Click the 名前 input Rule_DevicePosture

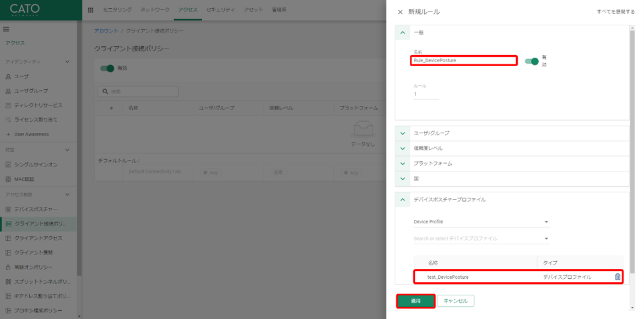coord(463,61)
